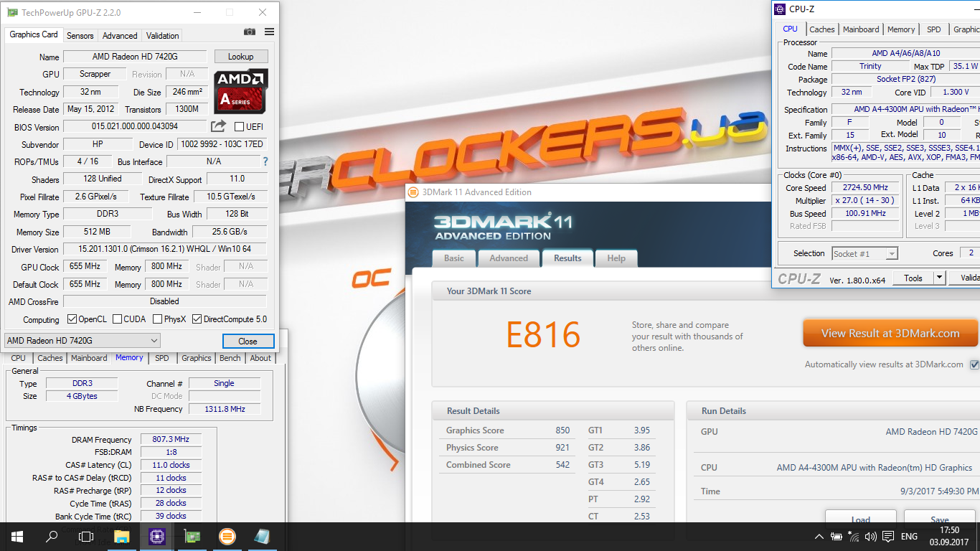Screen dimensions: 980x551
Task: Toggle the DirectCompute 5.0 checkbox
Action: 197,319
